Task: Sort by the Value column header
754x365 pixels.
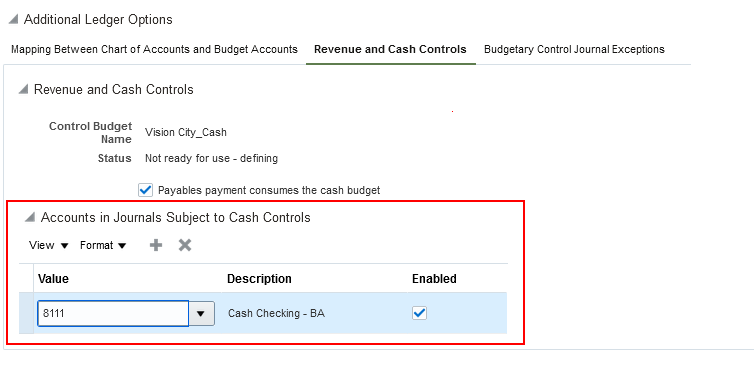Action: (x=53, y=279)
